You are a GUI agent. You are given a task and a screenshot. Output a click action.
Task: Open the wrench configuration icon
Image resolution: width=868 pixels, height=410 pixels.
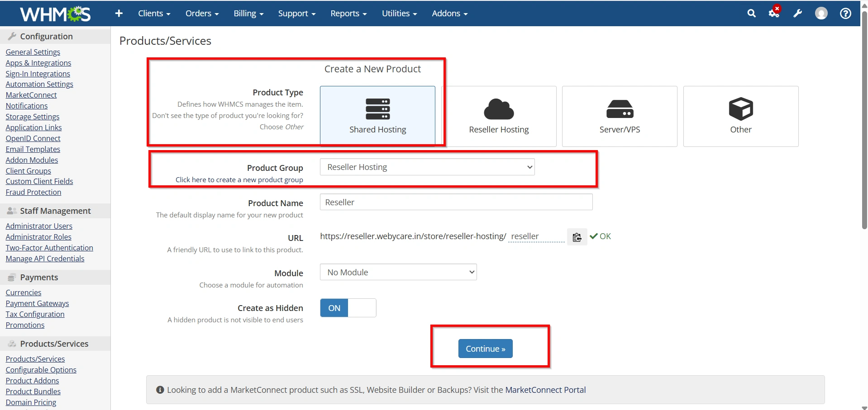[x=798, y=14]
